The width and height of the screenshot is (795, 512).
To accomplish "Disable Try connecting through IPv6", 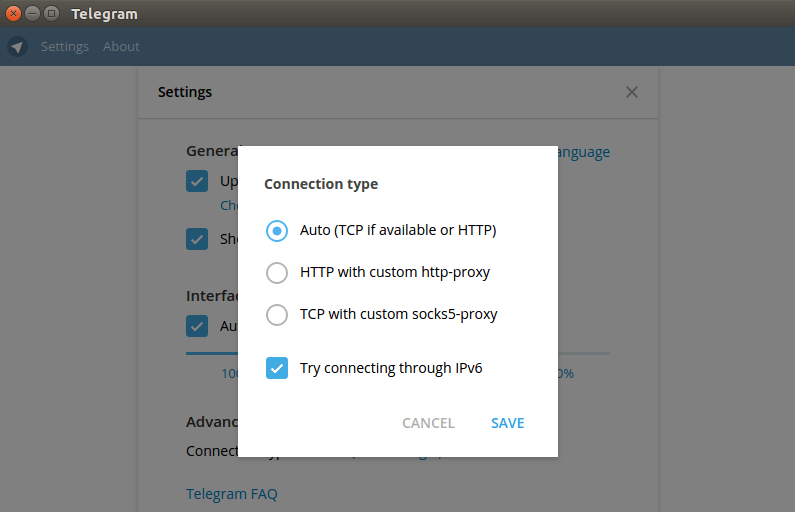I will [x=277, y=368].
